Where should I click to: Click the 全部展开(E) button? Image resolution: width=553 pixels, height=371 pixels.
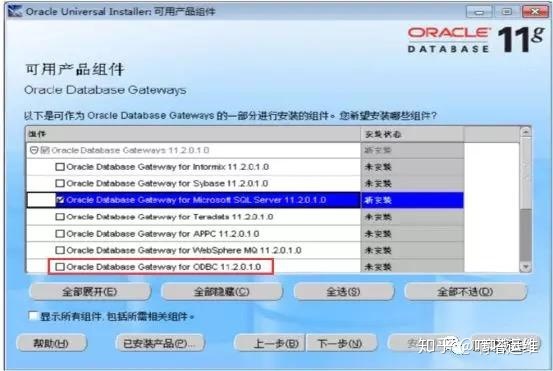(90, 292)
